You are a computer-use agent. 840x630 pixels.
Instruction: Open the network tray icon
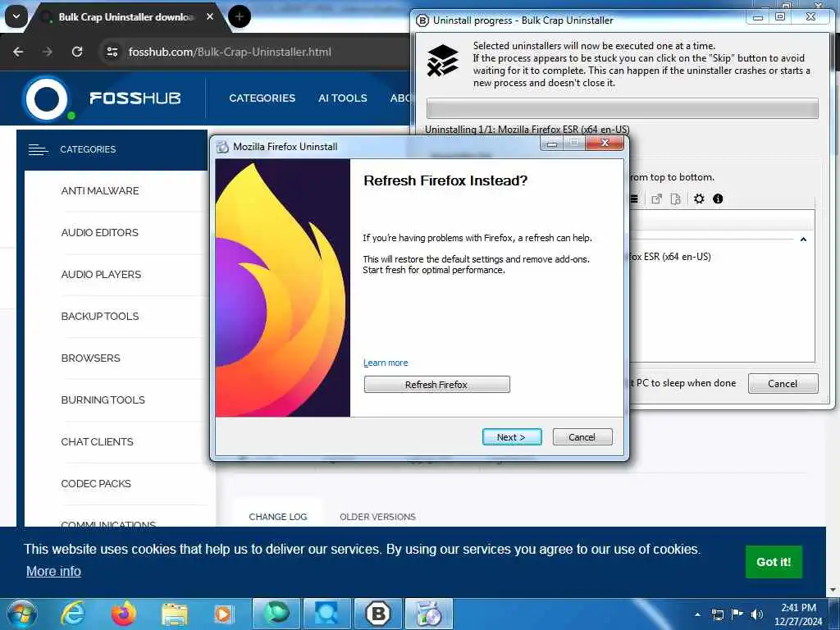717,614
